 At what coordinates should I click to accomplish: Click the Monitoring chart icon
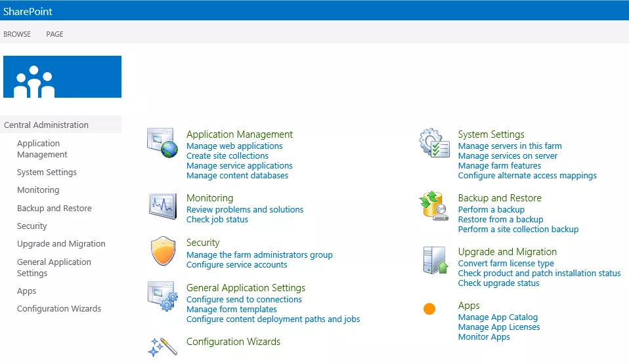point(162,206)
